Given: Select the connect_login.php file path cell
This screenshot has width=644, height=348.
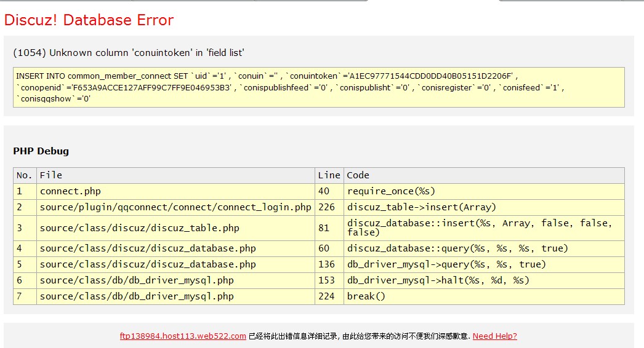Looking at the screenshot, I should coord(175,207).
